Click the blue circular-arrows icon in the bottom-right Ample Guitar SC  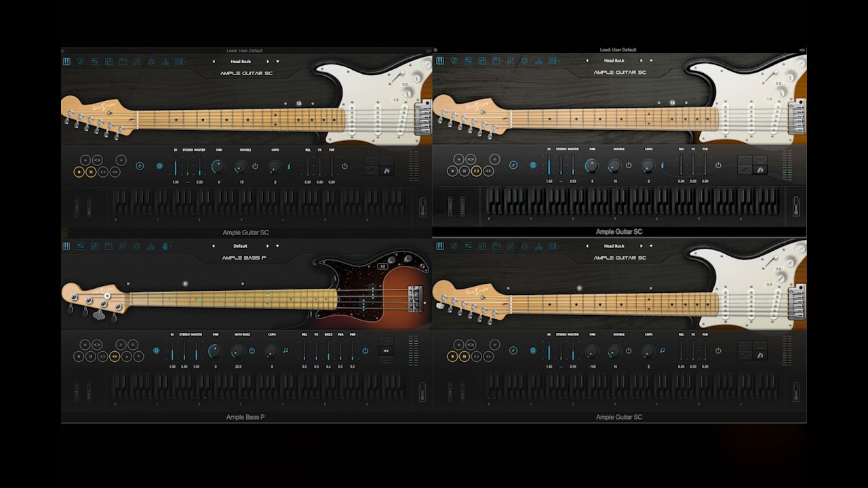[x=513, y=350]
